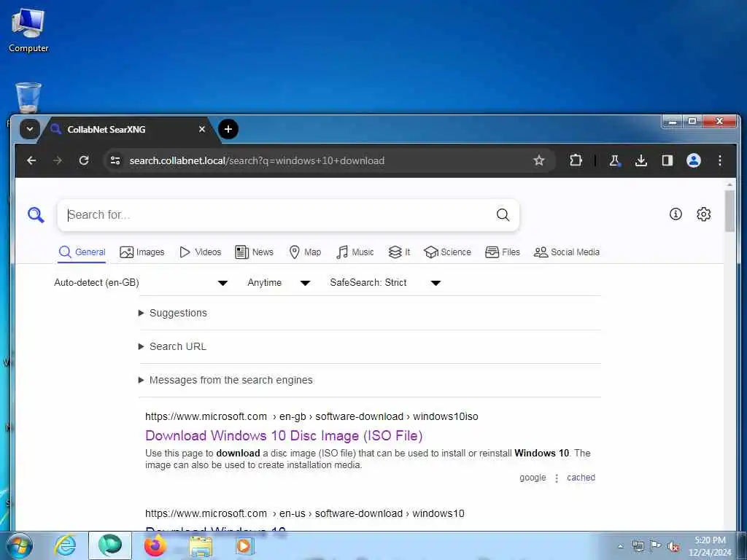Click the page vertical scrollbar thumb

(729, 211)
